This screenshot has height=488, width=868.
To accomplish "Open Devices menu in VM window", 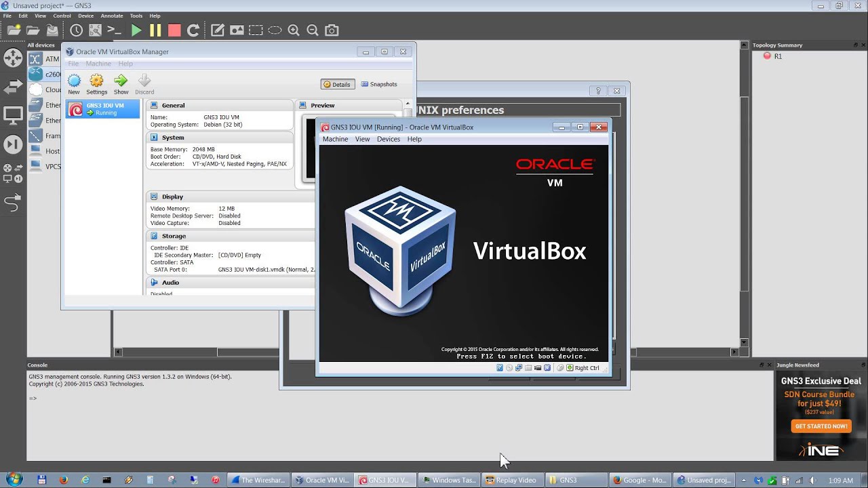I will 389,139.
